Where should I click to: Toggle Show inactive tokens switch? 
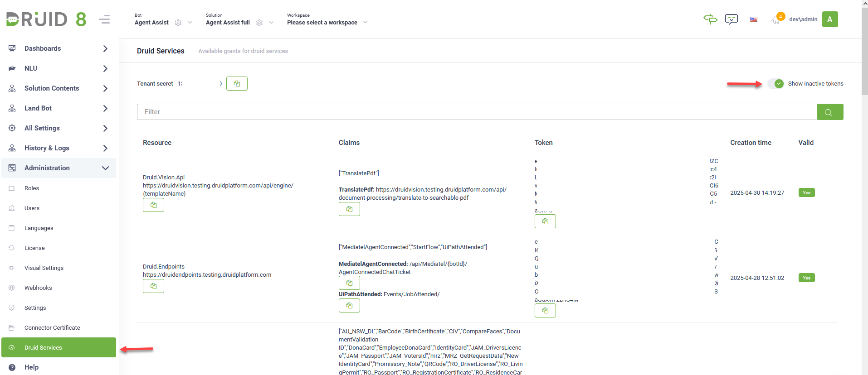(775, 84)
